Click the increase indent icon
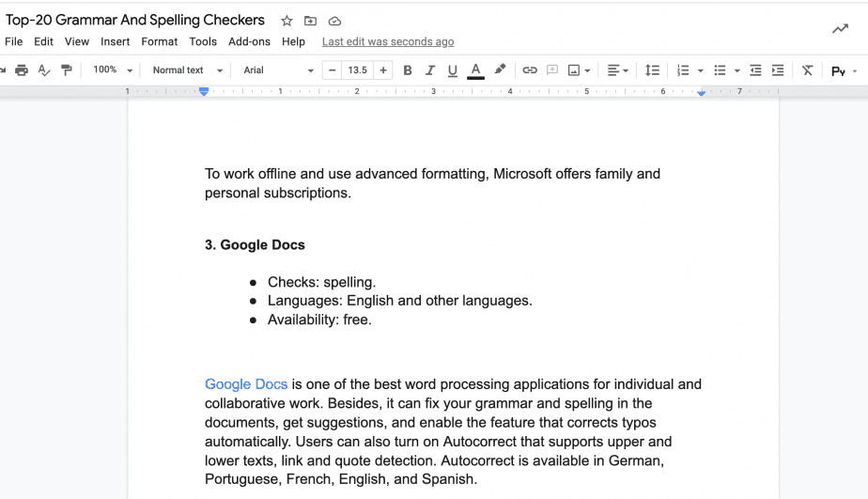 coord(778,70)
